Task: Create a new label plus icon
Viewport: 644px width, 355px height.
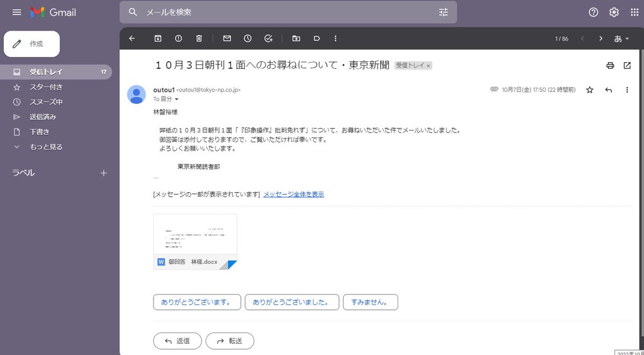Action: coord(104,173)
